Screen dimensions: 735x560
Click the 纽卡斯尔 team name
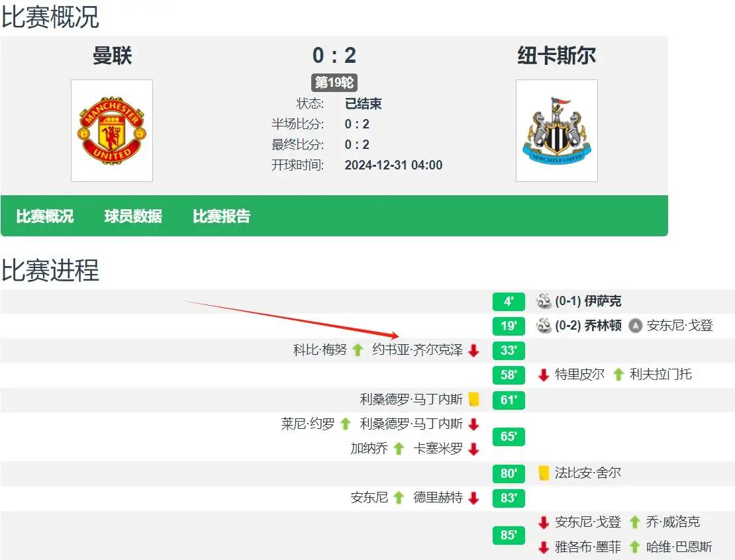pos(556,56)
